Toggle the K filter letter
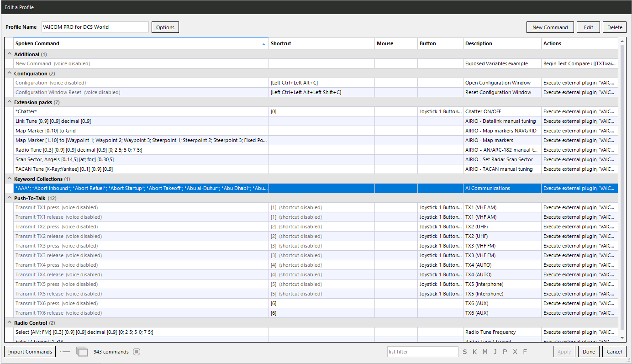632x364 pixels. [x=475, y=352]
